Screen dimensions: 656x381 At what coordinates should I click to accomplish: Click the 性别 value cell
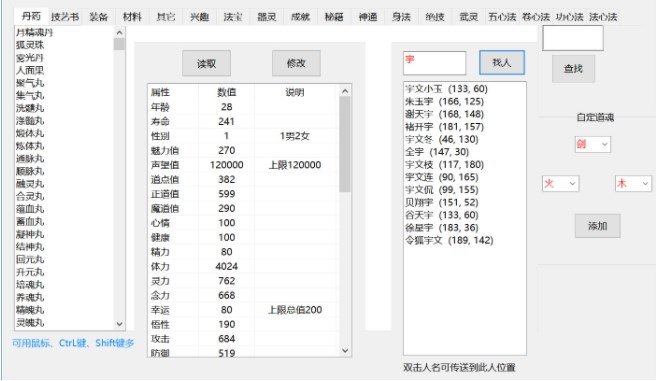[226, 136]
